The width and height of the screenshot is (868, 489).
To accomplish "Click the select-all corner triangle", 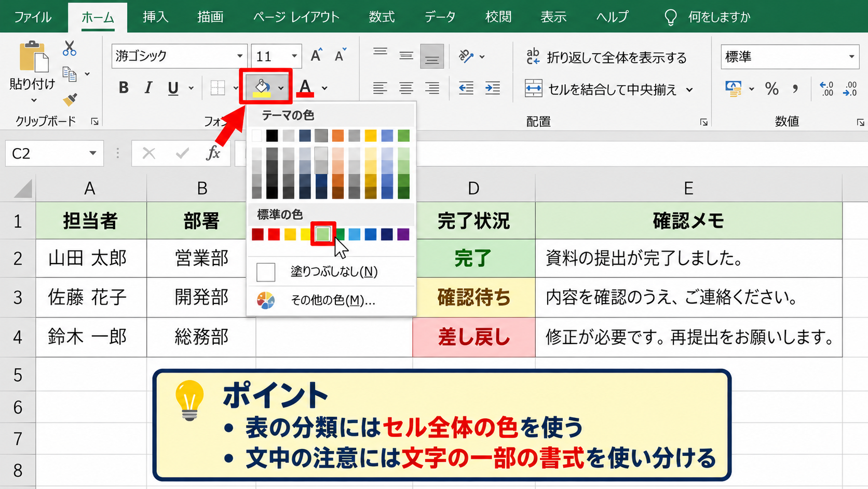I will point(23,189).
